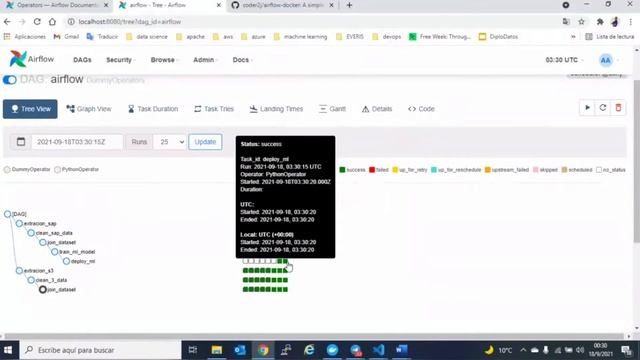
Task: Click the Update button
Action: coord(205,142)
